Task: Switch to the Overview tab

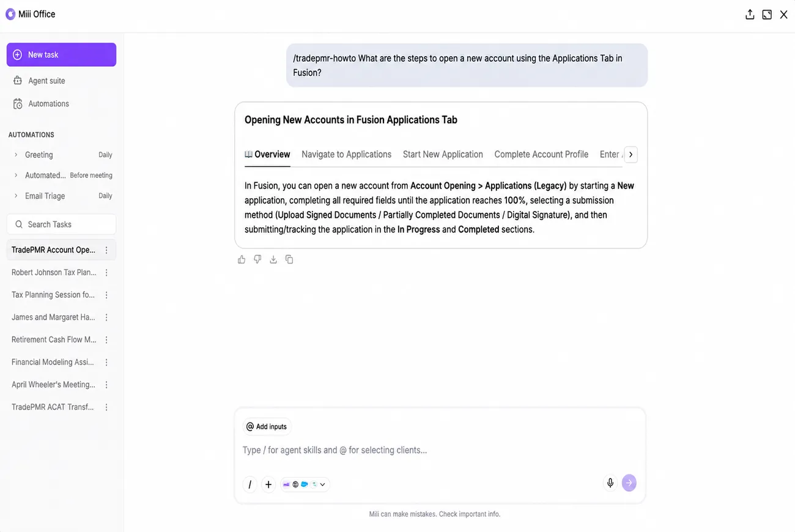Action: coord(267,154)
